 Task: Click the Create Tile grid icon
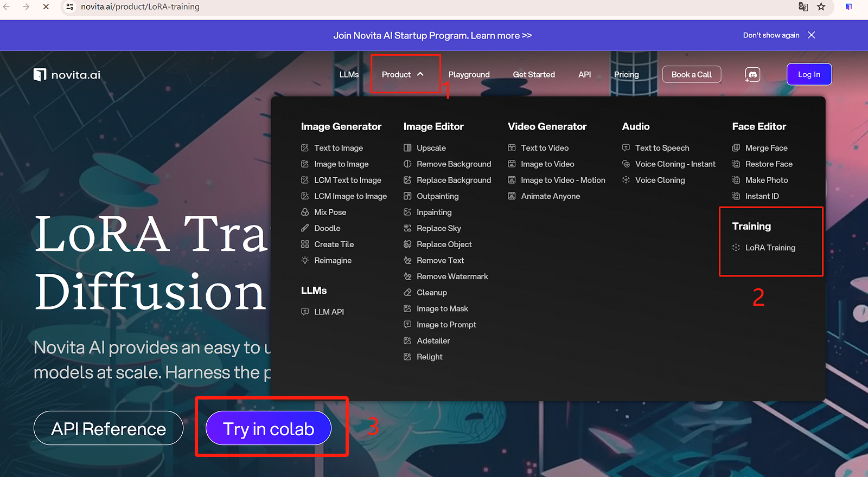click(305, 244)
